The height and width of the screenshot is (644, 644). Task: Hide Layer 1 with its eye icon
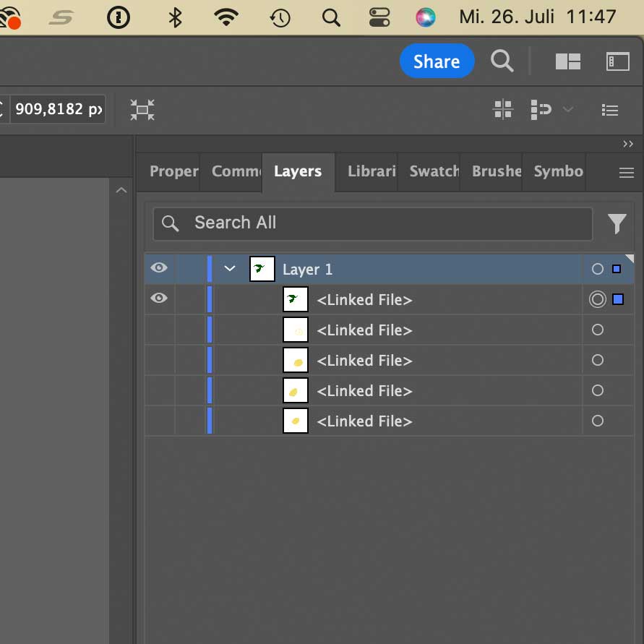(159, 267)
